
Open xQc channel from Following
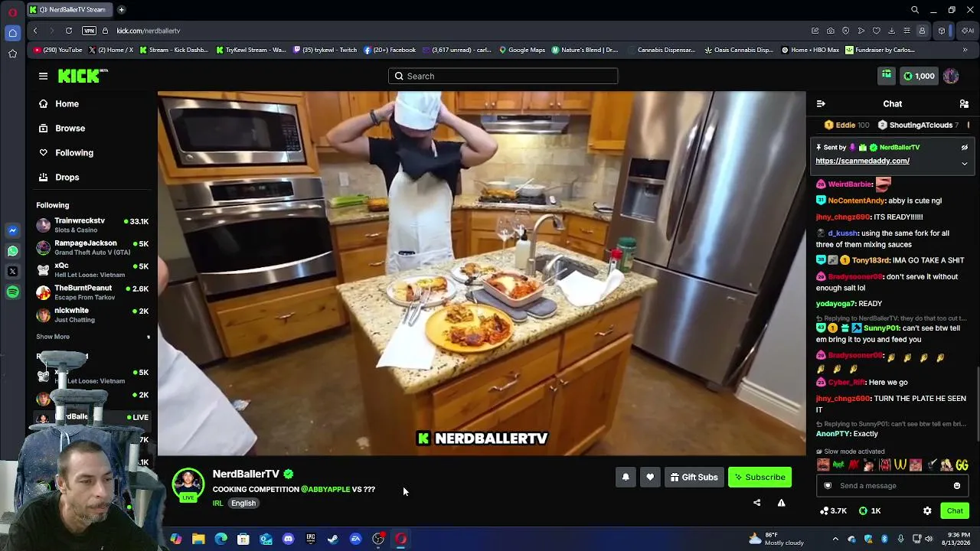[93, 269]
